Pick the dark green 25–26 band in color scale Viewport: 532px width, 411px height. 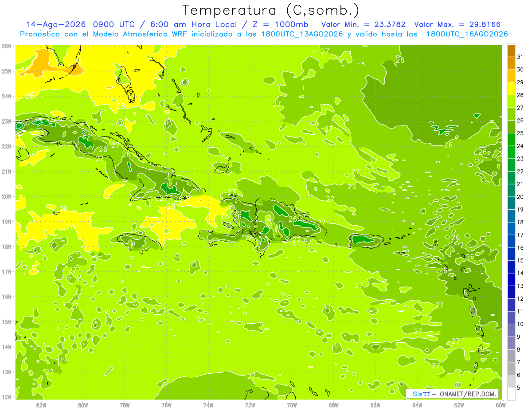point(511,127)
